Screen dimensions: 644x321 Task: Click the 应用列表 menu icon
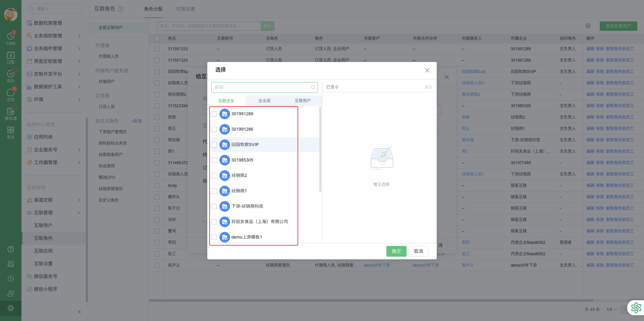(x=30, y=137)
